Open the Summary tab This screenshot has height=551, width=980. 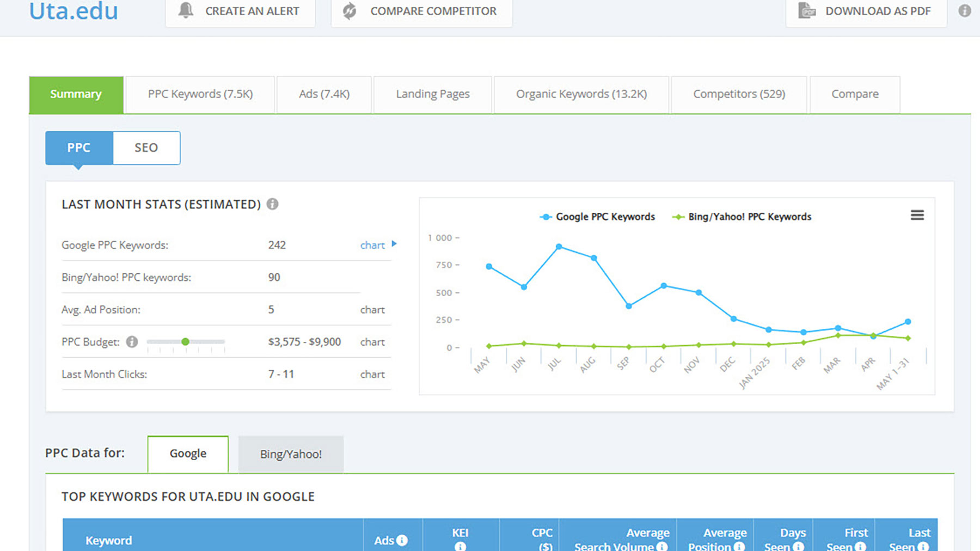[x=76, y=95]
